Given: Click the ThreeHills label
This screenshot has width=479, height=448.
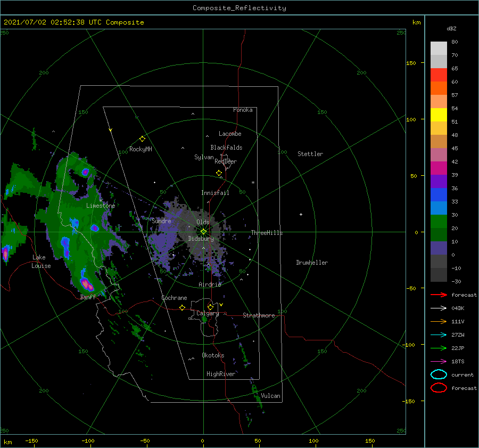Looking at the screenshot, I should coord(267,233).
